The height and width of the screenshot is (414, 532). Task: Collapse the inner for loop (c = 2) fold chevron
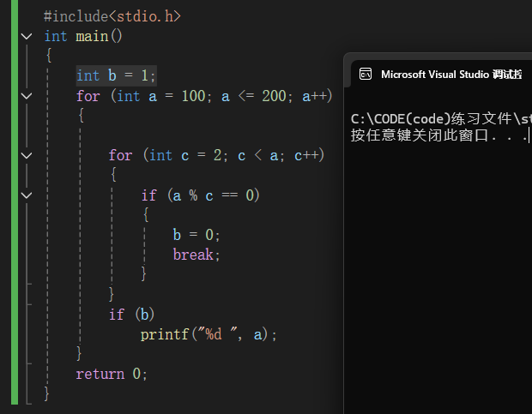pyautogui.click(x=27, y=155)
